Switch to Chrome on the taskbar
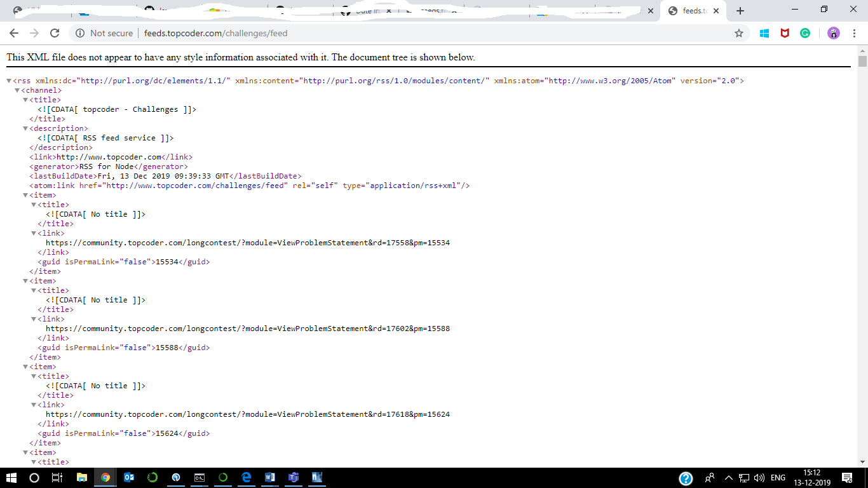868x488 pixels. click(x=105, y=477)
